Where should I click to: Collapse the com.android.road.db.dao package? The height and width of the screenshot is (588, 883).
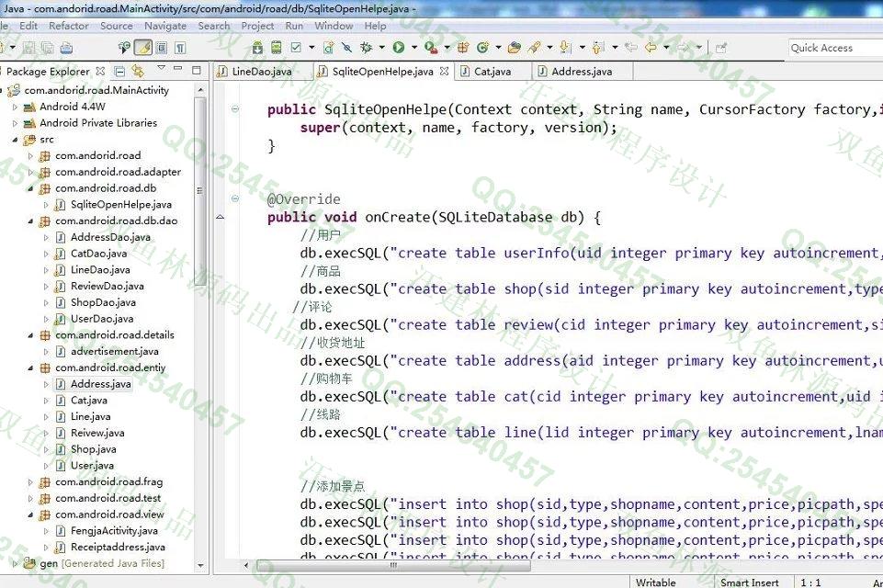pyautogui.click(x=30, y=220)
